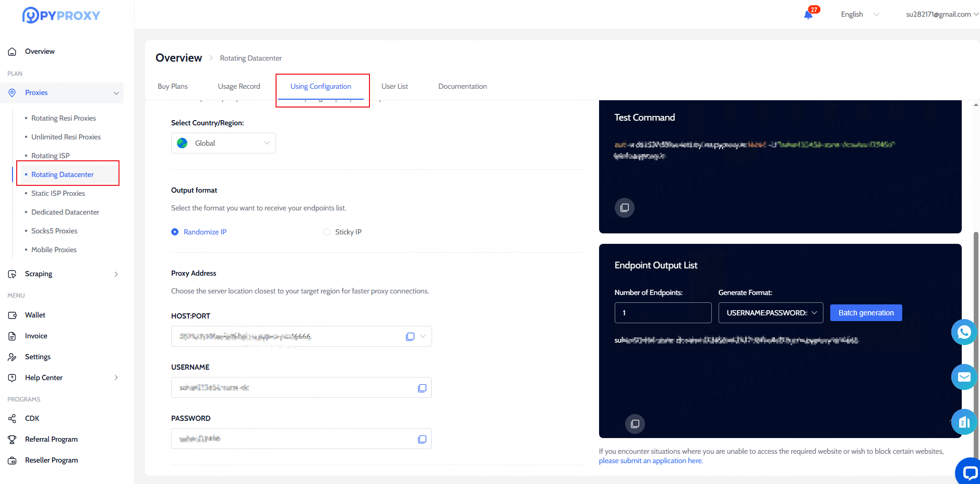Viewport: 980px width, 484px height.
Task: Click the vertical page scrollbar
Action: click(x=976, y=313)
